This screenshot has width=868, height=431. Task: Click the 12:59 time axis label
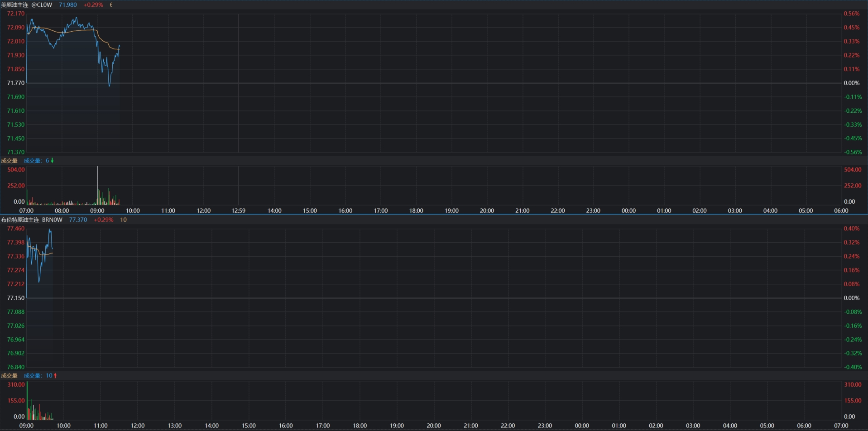(x=239, y=211)
